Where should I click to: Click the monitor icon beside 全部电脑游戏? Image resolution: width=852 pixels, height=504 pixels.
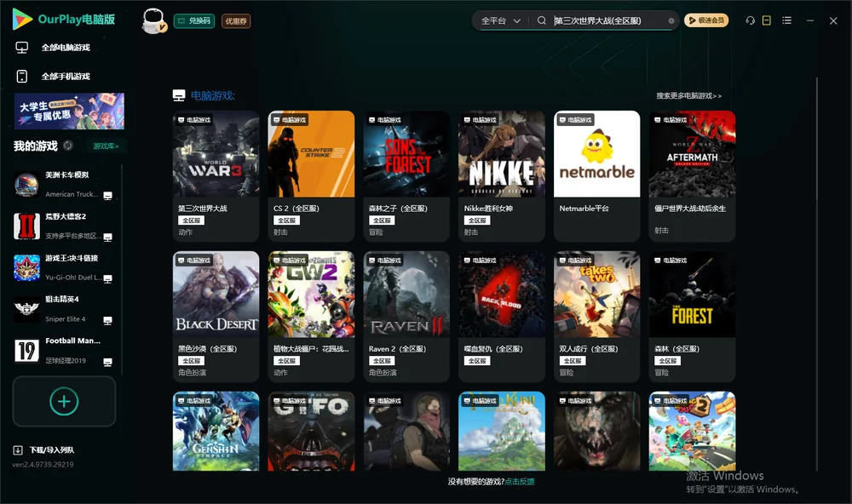coord(22,48)
